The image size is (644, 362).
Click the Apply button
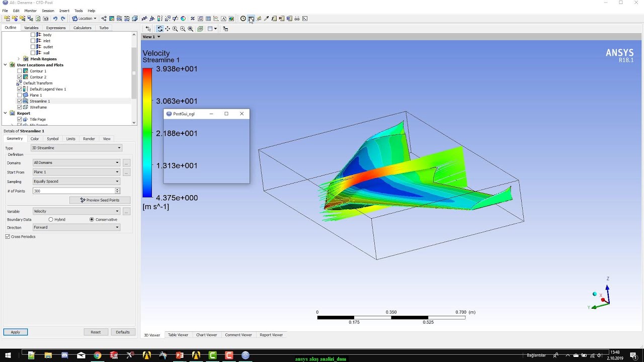click(16, 332)
